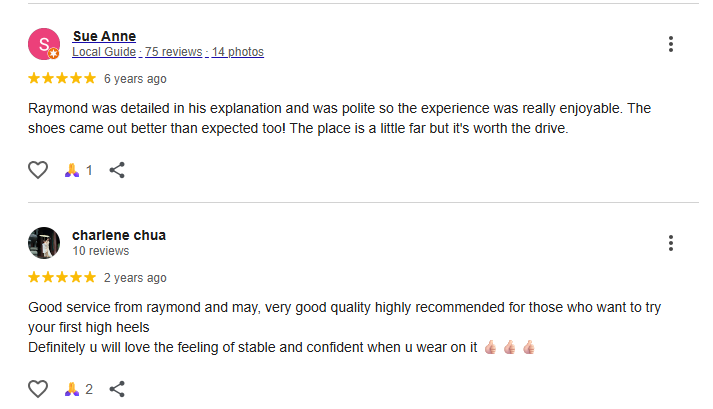Open the Local Guide link
Image resolution: width=713 pixels, height=409 pixels.
click(104, 52)
